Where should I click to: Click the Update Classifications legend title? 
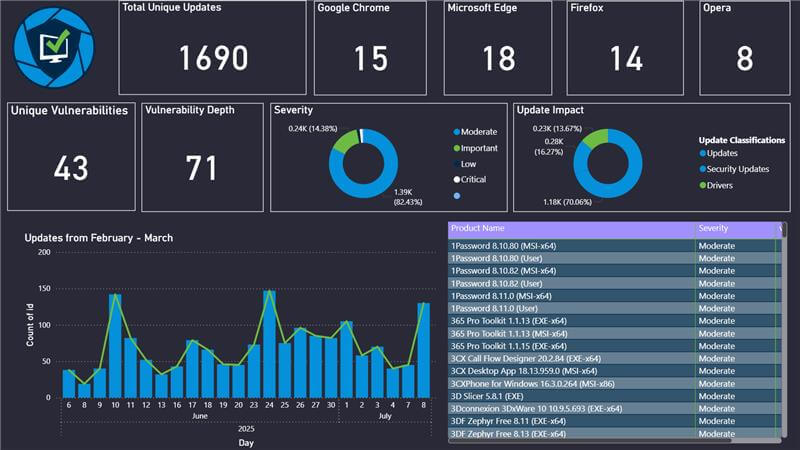742,140
